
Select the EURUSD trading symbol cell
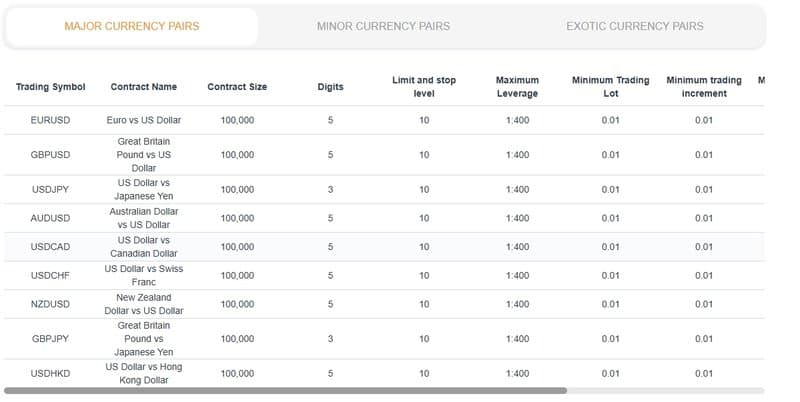click(x=51, y=121)
